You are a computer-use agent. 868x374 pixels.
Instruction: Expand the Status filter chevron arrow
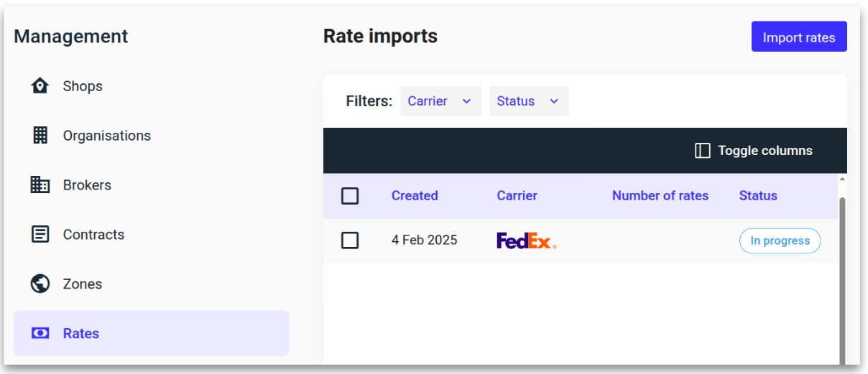[554, 101]
